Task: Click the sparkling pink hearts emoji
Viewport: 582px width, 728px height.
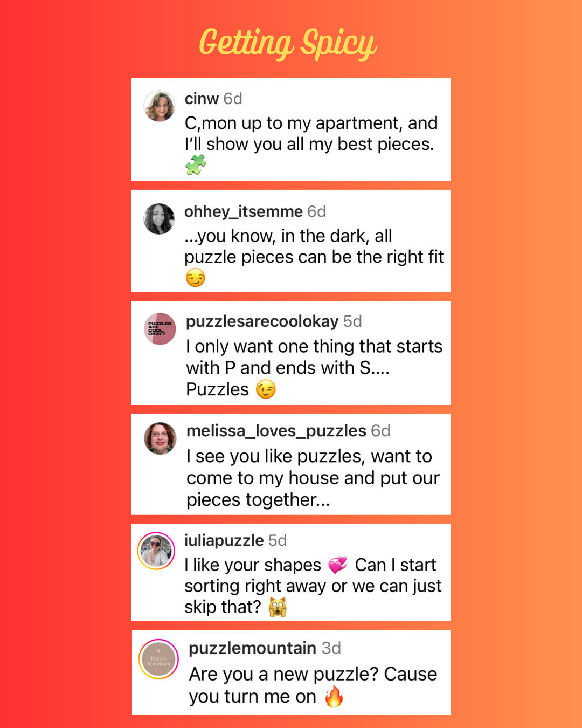Action: click(338, 565)
